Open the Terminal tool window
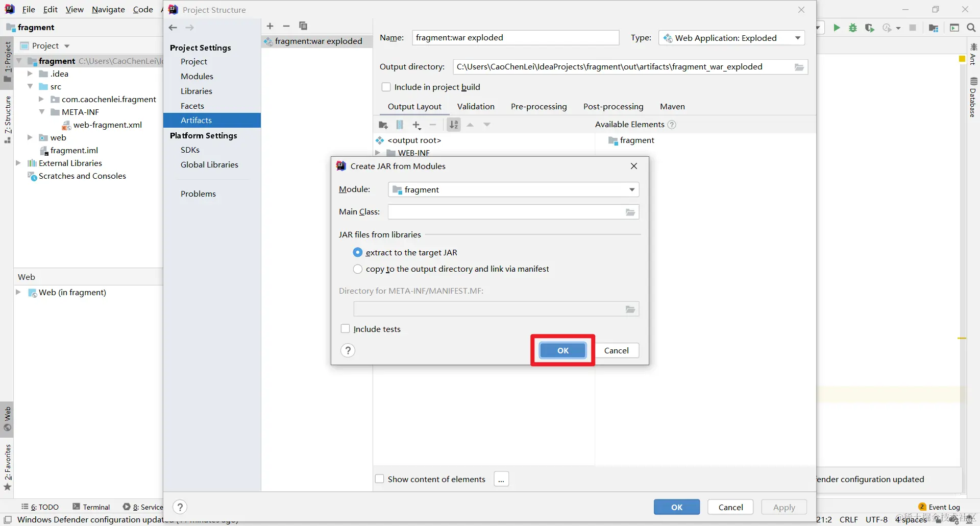Viewport: 980px width, 526px height. coord(91,507)
